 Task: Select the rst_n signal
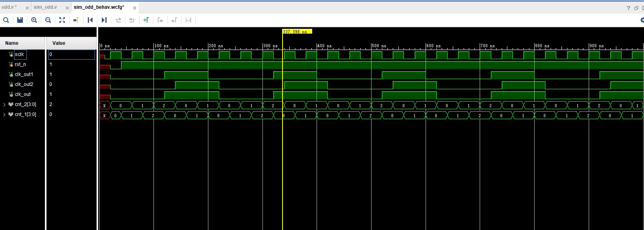(x=20, y=64)
